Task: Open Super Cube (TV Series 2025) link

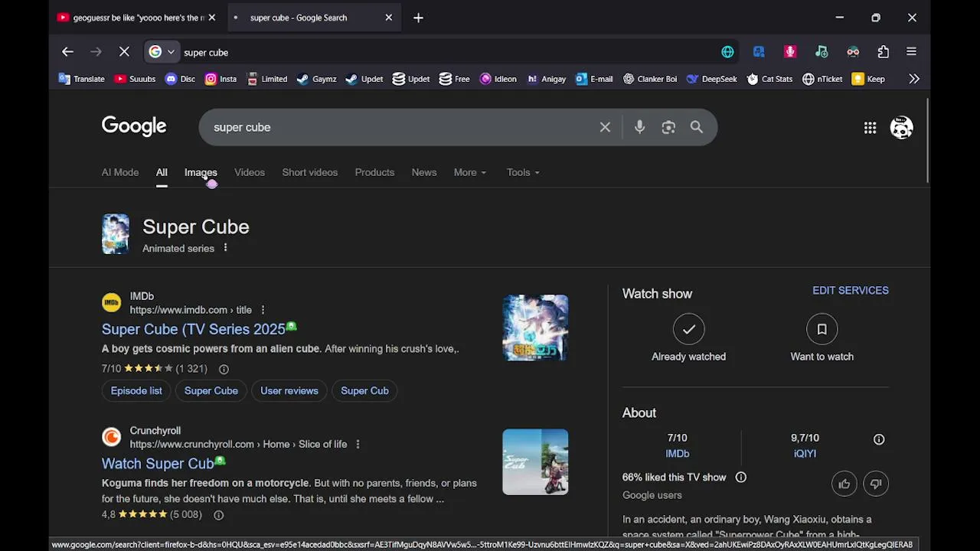Action: (193, 329)
